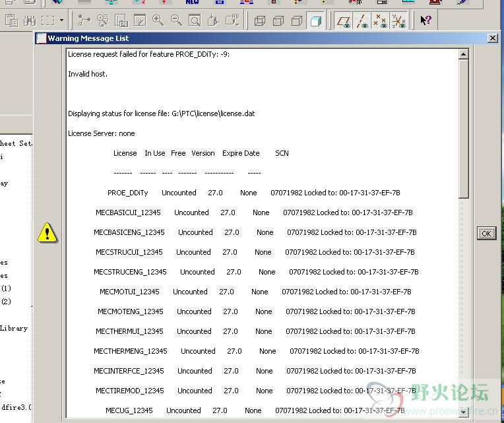Toggle datum axes display
Viewport: 504px width, 423px height.
[x=362, y=21]
